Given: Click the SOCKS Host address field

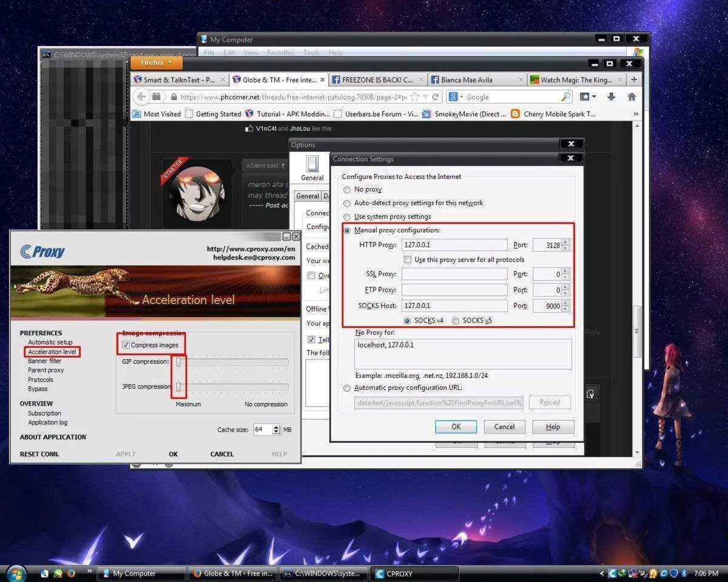Looking at the screenshot, I should [x=454, y=306].
